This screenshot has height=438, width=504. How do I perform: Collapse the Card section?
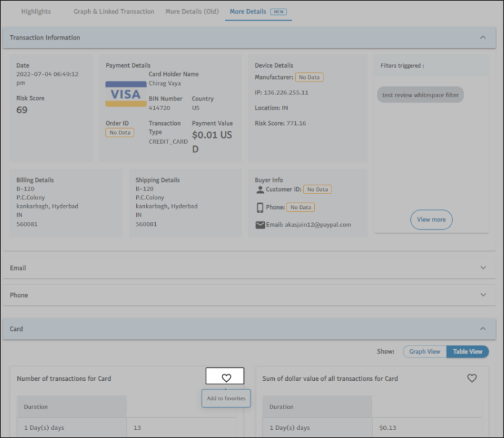483,329
